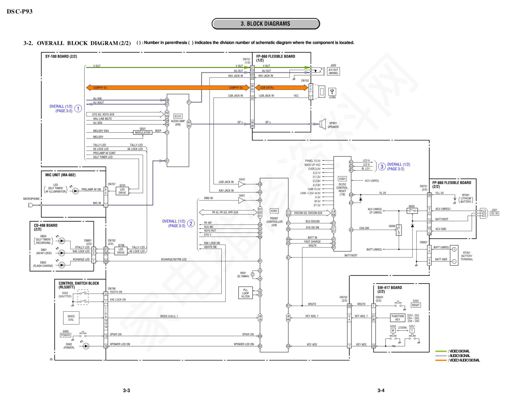532x400 pixels.
Task: Click the A/V OUT (MONO) box
Action: point(333,71)
